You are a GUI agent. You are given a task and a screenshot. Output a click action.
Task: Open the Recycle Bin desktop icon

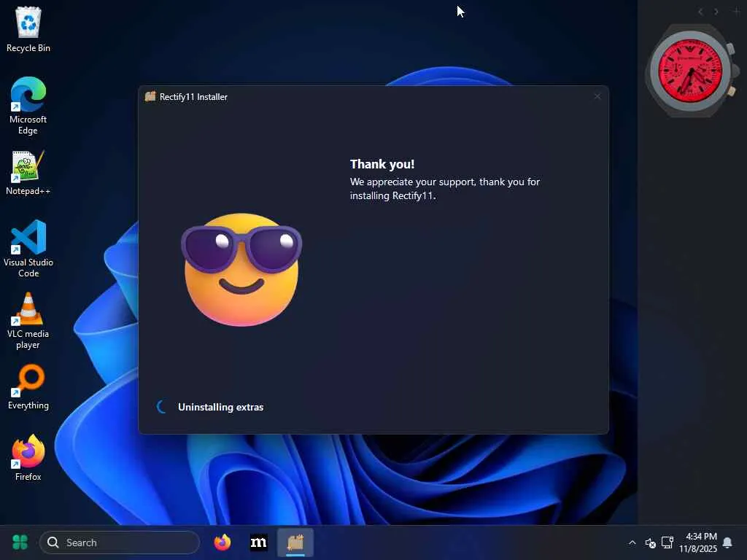click(x=28, y=29)
